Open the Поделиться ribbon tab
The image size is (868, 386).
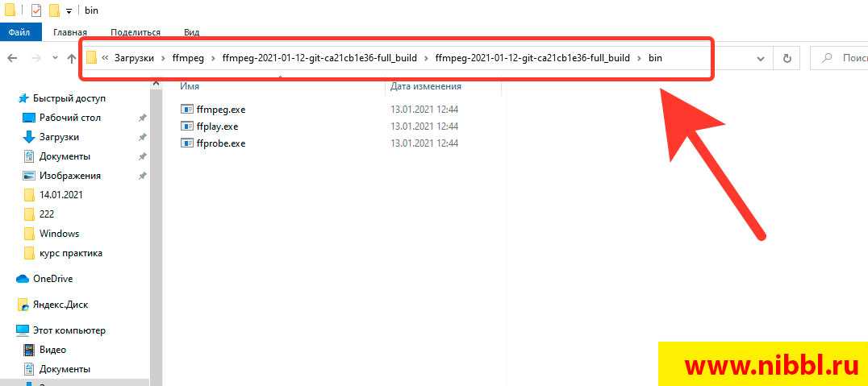click(x=136, y=32)
